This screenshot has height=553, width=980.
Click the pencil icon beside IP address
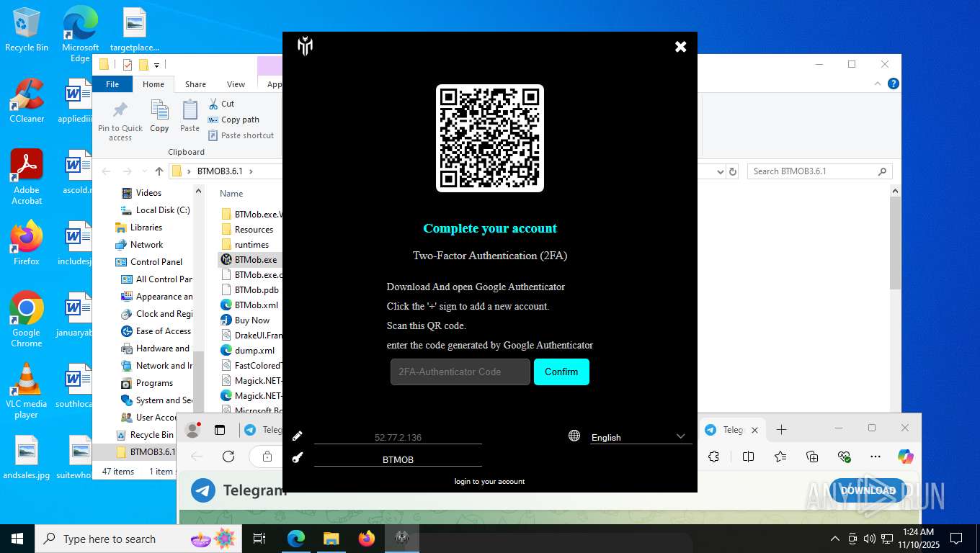coord(298,436)
